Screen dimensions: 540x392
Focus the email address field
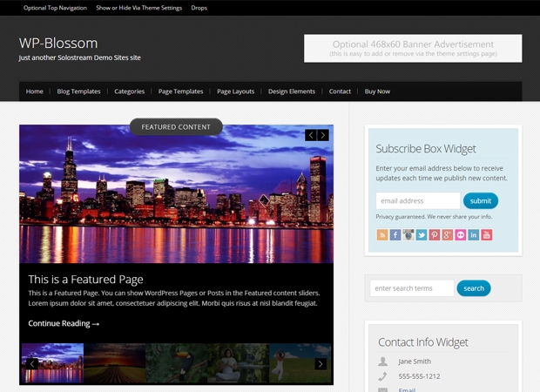[418, 201]
